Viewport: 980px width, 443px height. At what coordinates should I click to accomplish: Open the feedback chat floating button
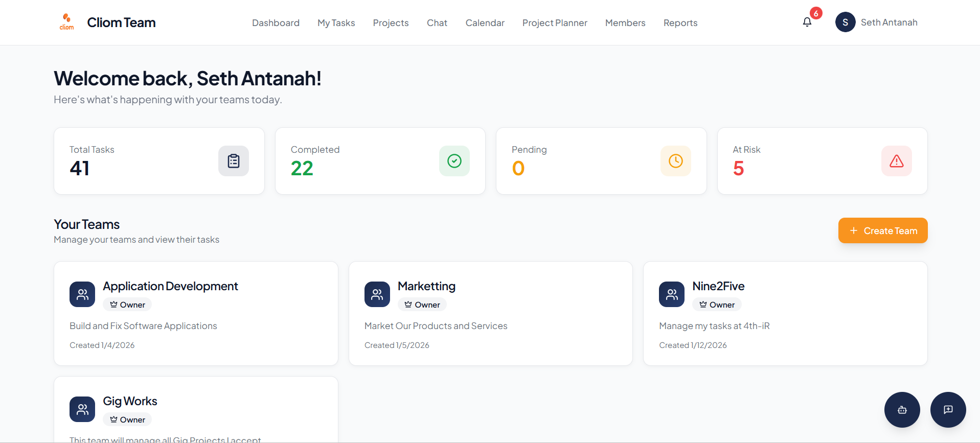point(948,410)
